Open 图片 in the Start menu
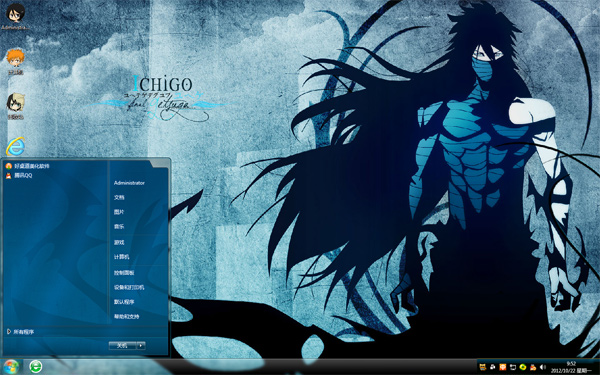This screenshot has width=600, height=375. 119,212
